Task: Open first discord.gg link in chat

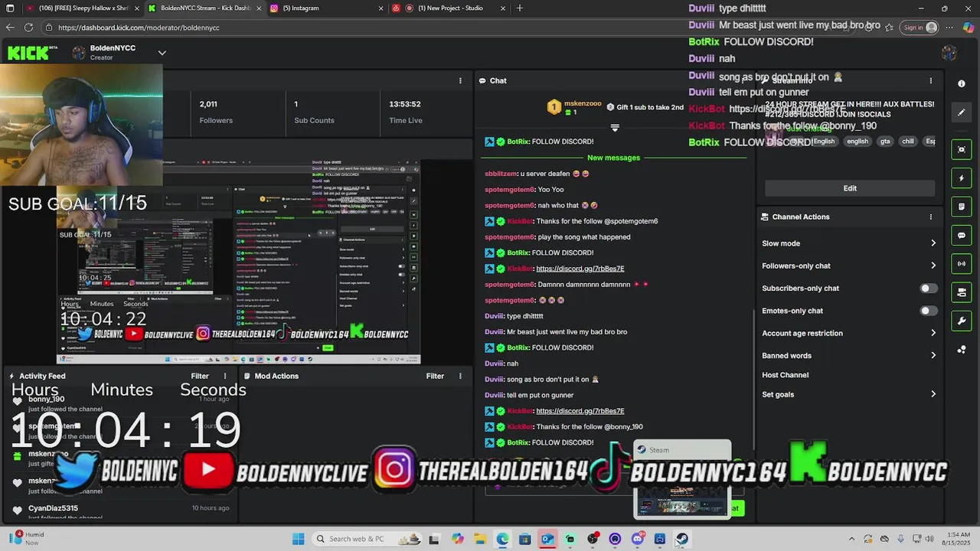Action: 580,269
